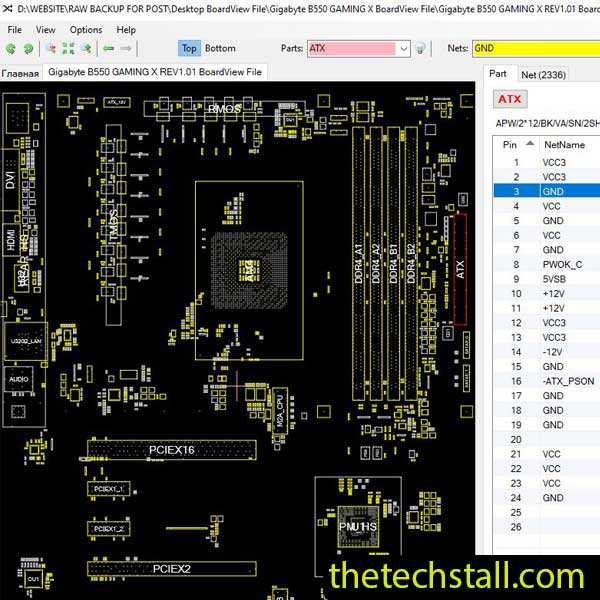
Task: Select pin 7 GND row
Action: coord(547,250)
